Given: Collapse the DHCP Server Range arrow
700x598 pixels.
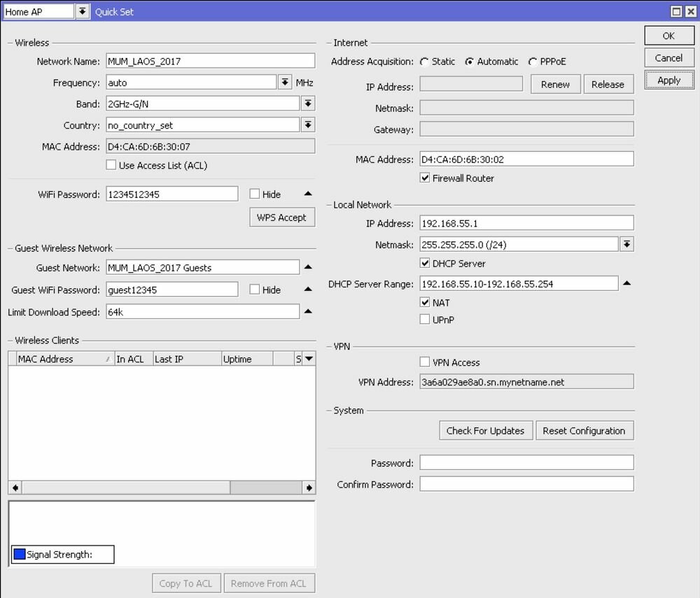Looking at the screenshot, I should [x=626, y=283].
